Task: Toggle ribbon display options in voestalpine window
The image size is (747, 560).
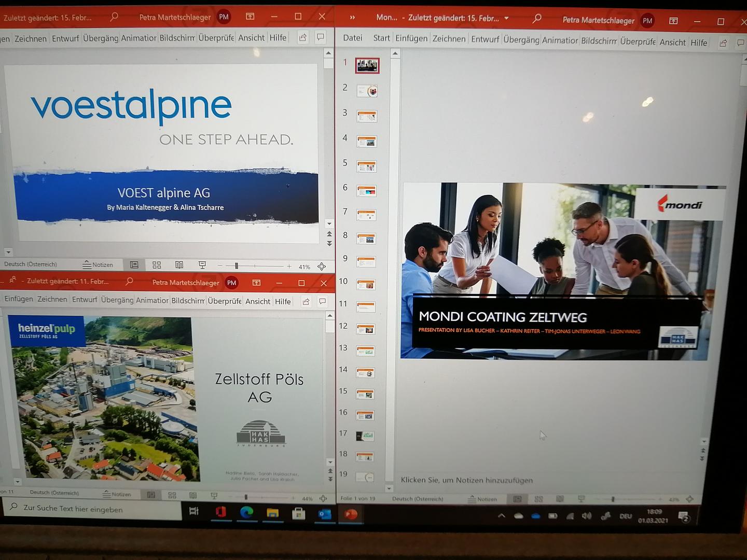Action: pos(250,17)
